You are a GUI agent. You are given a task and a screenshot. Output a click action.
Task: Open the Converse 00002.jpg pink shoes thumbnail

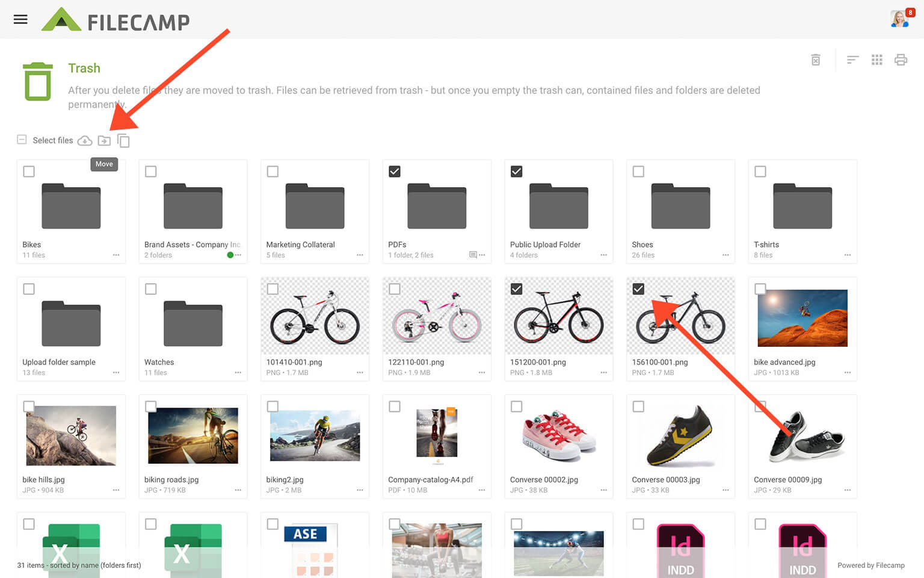point(559,435)
